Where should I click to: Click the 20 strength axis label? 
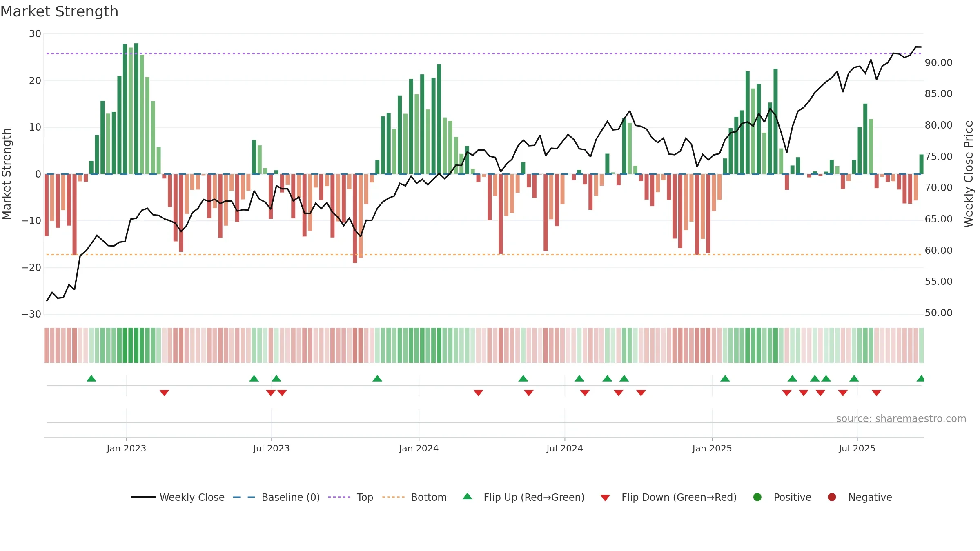click(x=35, y=81)
